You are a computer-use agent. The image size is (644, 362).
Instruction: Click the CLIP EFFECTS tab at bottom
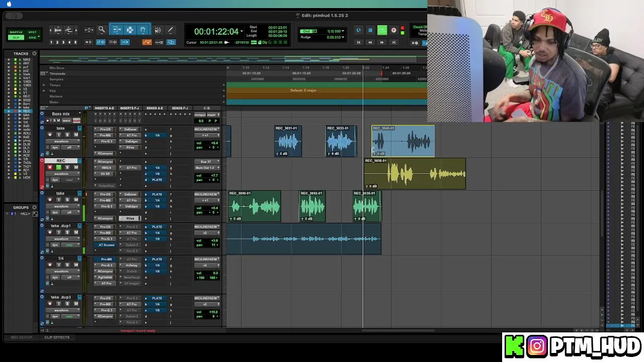click(57, 337)
